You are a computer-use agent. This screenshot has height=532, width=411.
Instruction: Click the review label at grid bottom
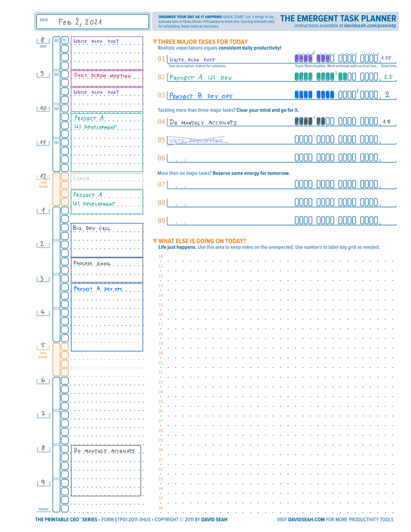tap(43, 509)
